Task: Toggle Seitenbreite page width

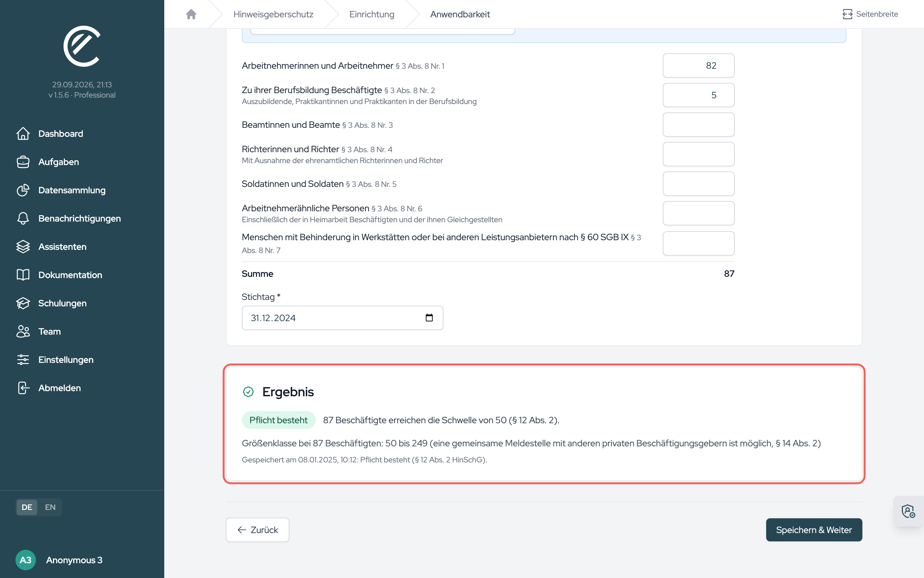Action: point(870,14)
